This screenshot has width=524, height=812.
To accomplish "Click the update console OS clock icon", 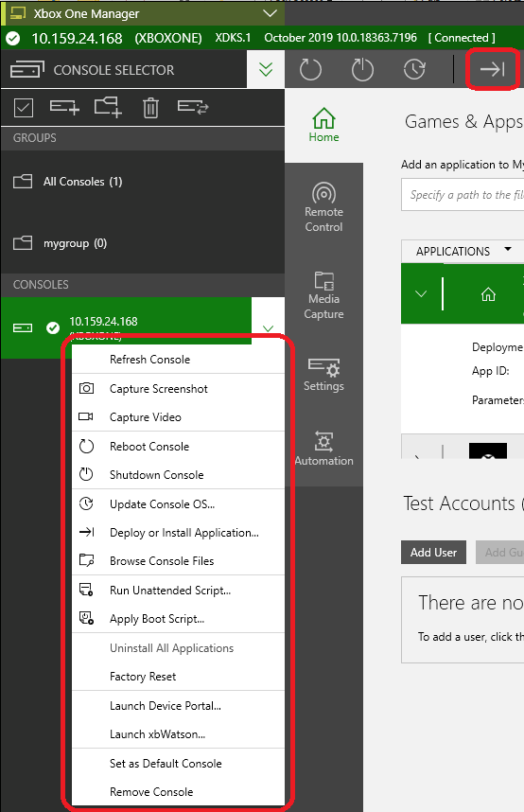I will coord(414,69).
